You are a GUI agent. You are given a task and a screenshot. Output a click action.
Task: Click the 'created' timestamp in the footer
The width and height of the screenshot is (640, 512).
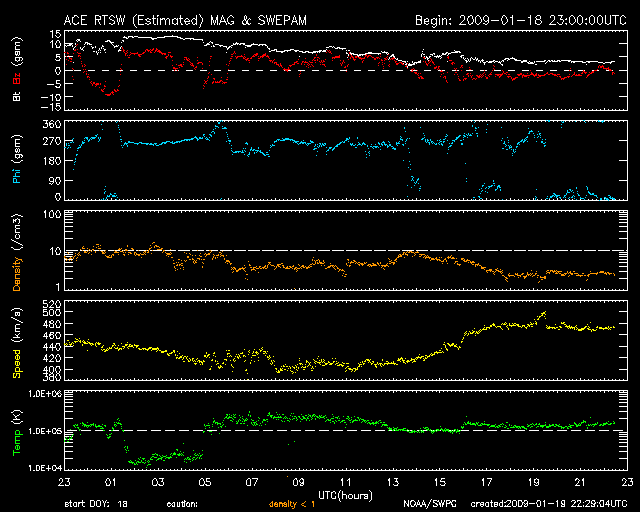point(549,504)
